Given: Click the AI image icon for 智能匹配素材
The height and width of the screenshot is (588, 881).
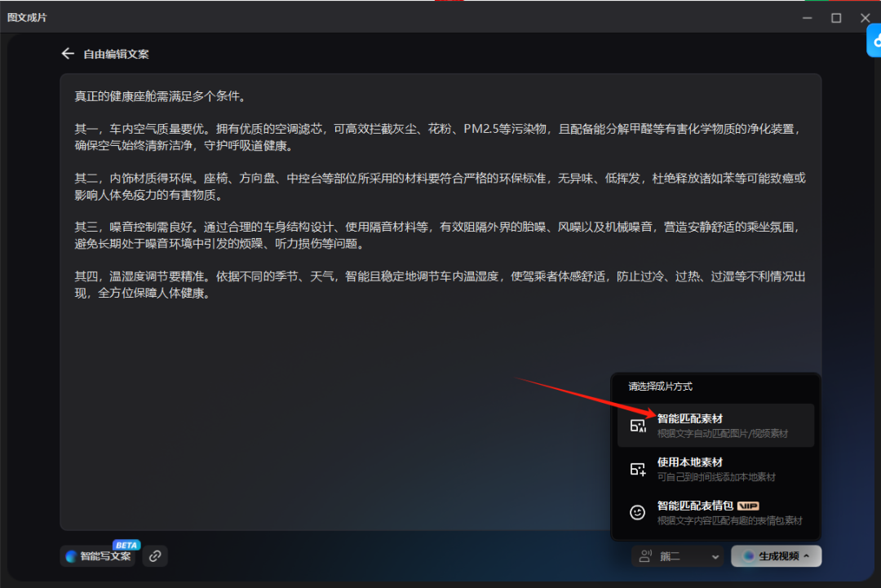Looking at the screenshot, I should tap(638, 426).
